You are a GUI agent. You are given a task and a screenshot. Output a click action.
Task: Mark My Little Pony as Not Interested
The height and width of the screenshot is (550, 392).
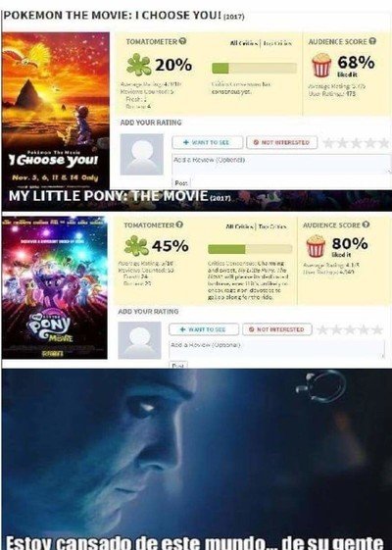tap(277, 329)
